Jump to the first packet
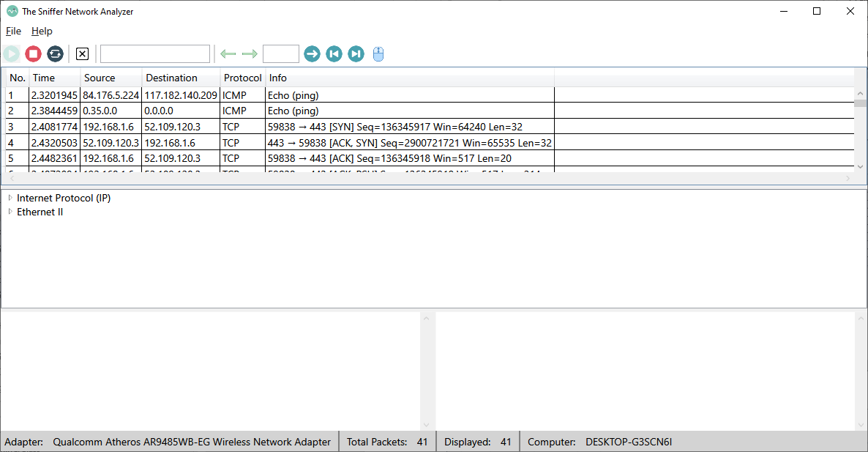 tap(334, 53)
